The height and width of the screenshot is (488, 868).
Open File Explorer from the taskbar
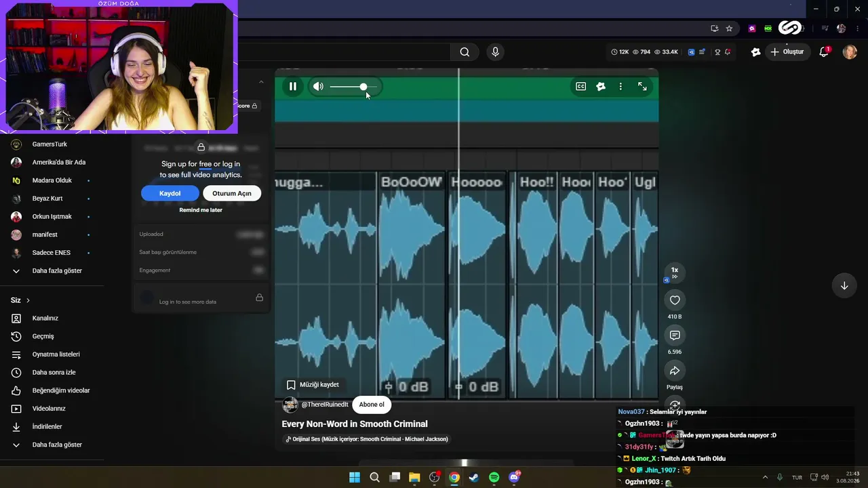[x=414, y=477]
